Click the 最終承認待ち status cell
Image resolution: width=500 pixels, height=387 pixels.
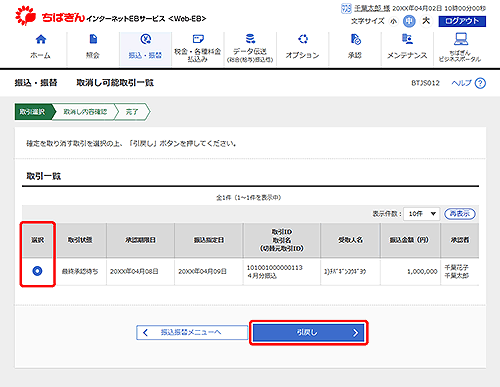click(x=80, y=272)
